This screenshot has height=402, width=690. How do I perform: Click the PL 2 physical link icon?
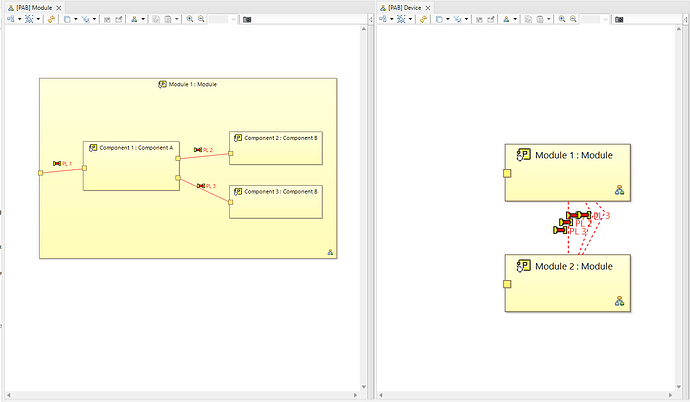coord(198,150)
